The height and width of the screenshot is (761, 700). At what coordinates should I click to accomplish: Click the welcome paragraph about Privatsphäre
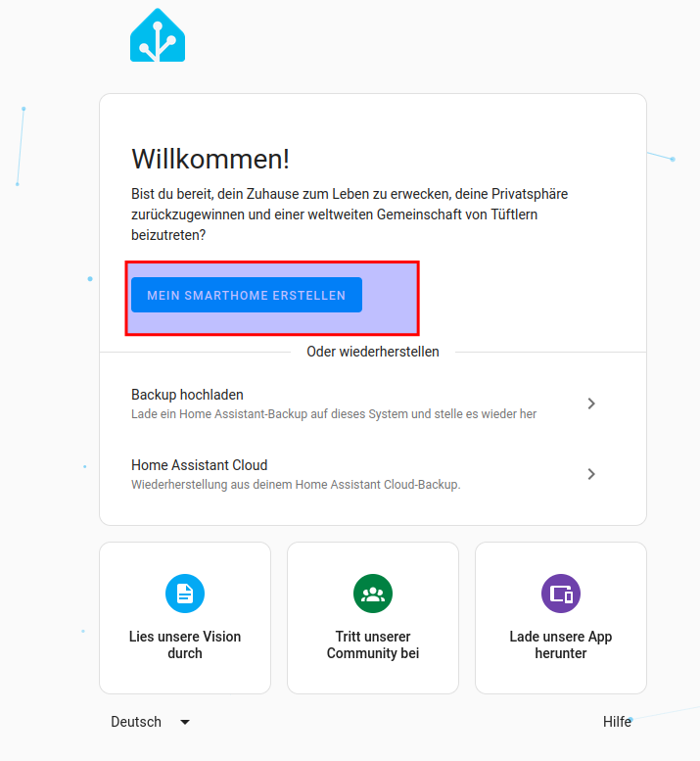coord(350,214)
